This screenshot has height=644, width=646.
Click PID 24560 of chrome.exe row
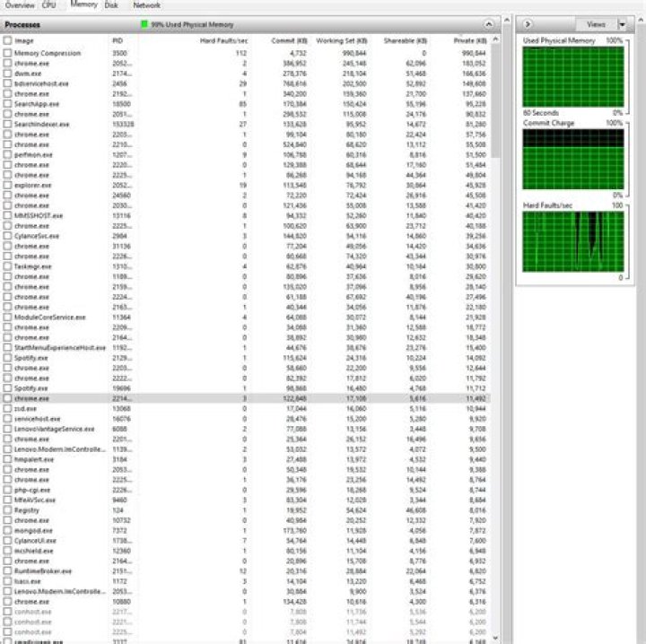121,196
